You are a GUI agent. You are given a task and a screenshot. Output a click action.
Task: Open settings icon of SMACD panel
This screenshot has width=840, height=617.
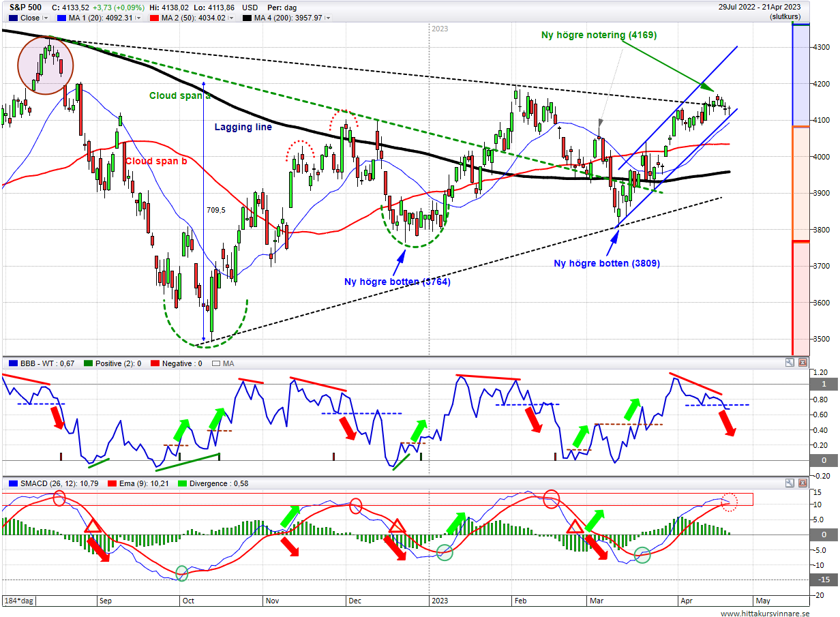790,483
